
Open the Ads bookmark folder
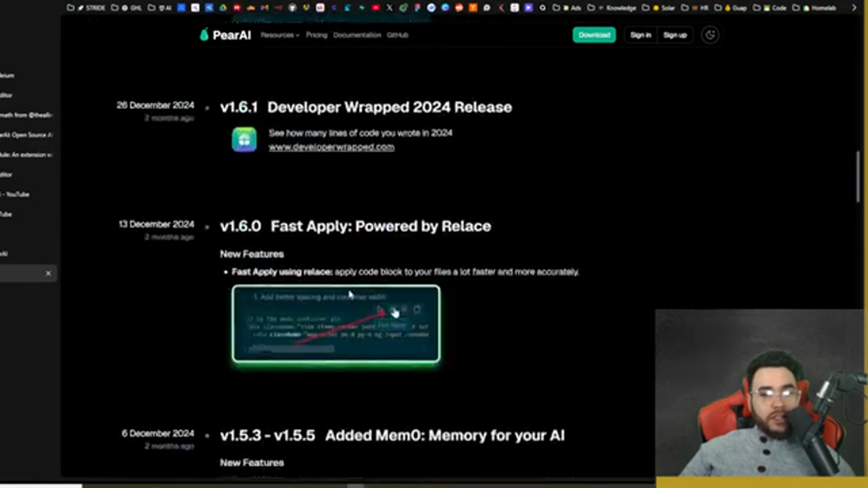(x=566, y=8)
